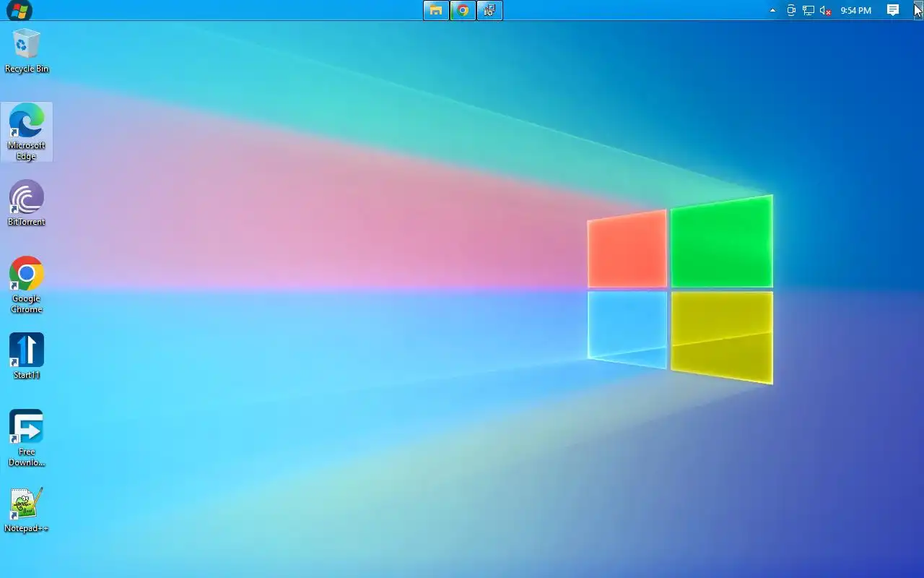Launch Chrome from the taskbar
Screen dimensions: 924x578
tap(463, 10)
